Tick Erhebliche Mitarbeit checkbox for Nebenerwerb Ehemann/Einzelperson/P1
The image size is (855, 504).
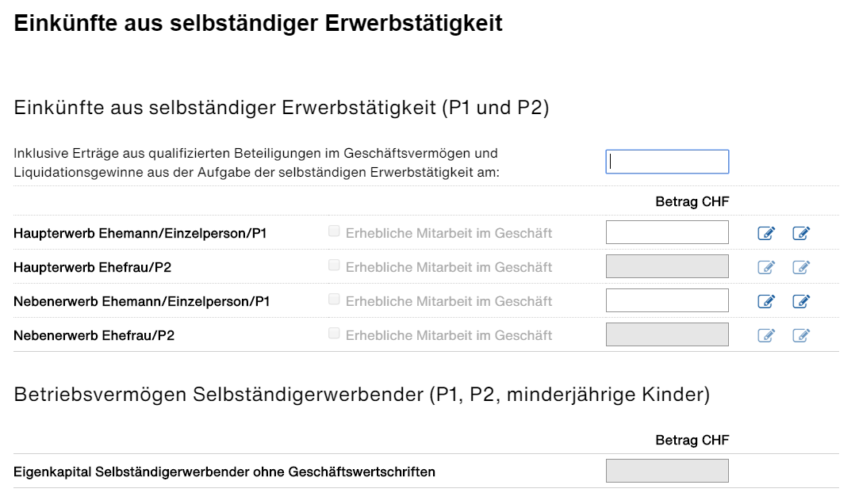(334, 299)
